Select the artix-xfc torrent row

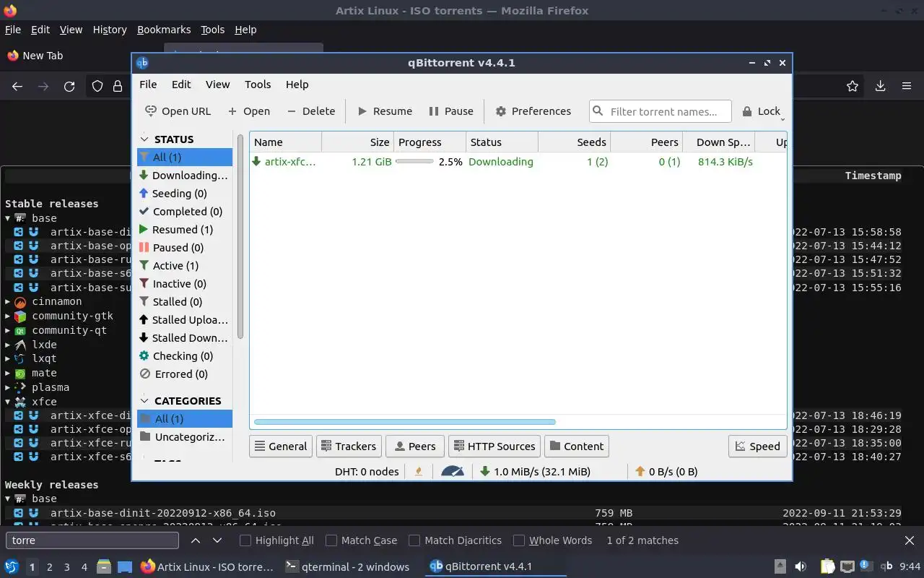pyautogui.click(x=518, y=162)
